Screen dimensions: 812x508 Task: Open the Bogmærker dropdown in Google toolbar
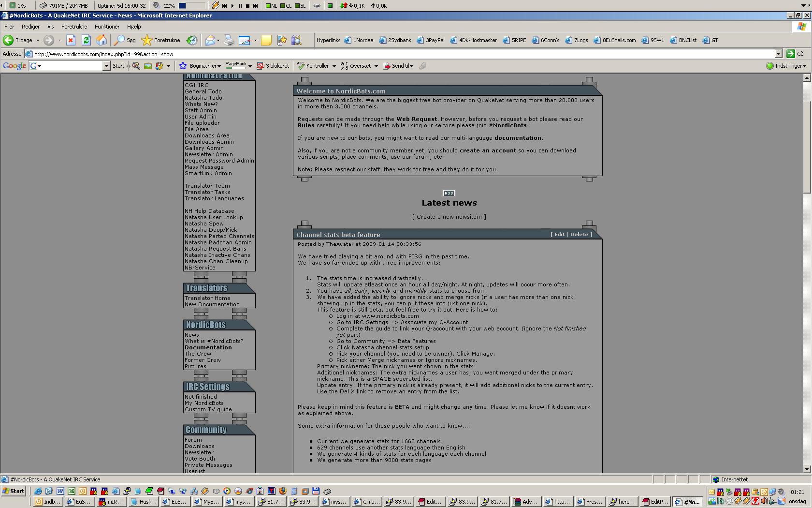click(201, 66)
